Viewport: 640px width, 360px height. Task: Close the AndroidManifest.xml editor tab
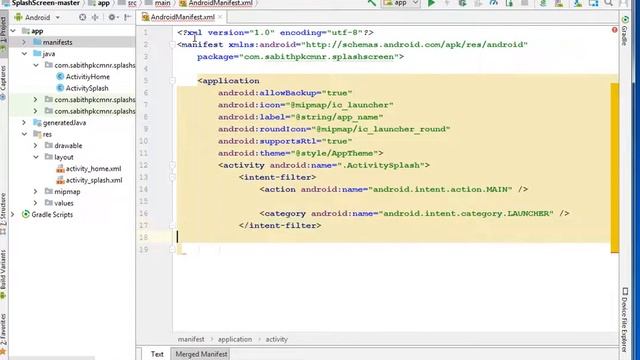(x=220, y=17)
